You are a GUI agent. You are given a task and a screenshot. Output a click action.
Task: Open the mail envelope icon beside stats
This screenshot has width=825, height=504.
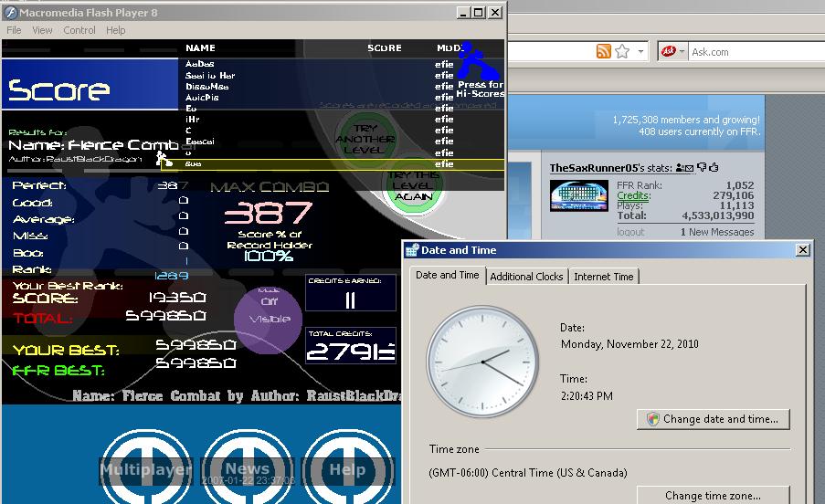coord(689,168)
